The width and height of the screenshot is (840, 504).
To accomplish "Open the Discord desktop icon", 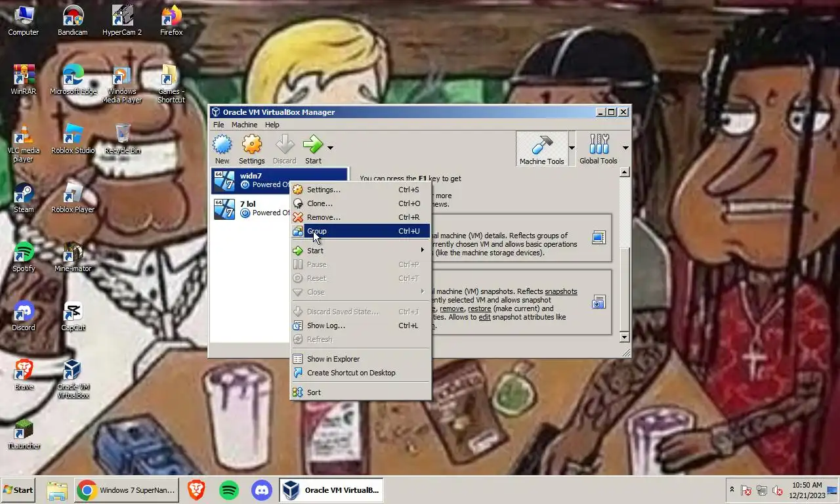I will coord(24,316).
